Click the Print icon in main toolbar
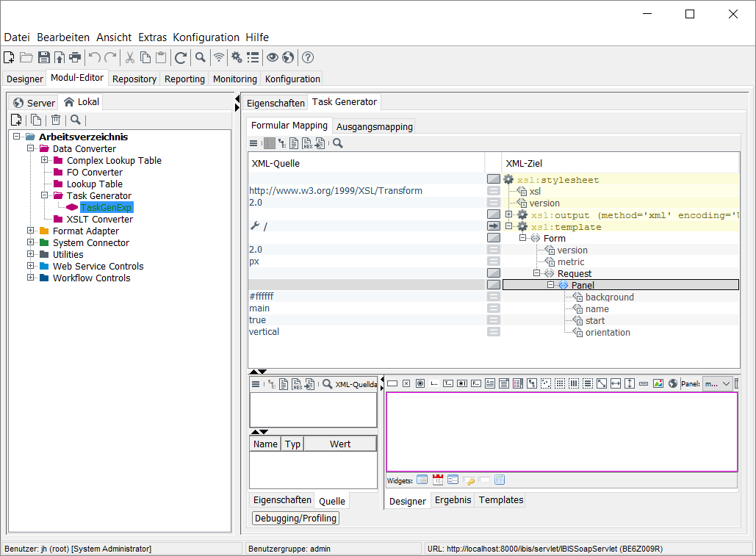The image size is (756, 556). [x=75, y=57]
